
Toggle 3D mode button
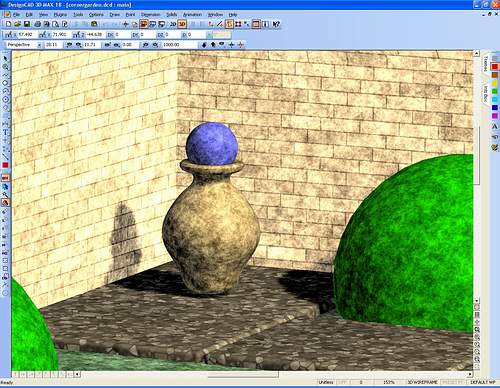click(182, 24)
